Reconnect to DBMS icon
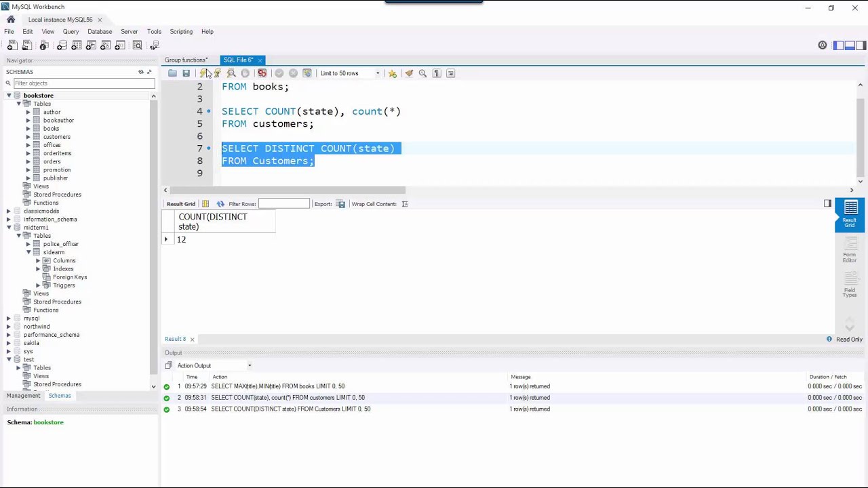 (x=154, y=45)
